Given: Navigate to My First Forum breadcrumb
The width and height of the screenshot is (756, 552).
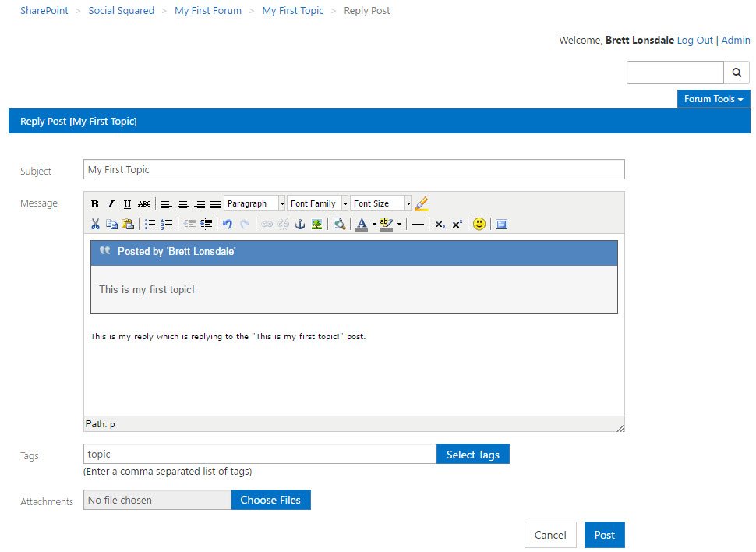Looking at the screenshot, I should [x=208, y=10].
